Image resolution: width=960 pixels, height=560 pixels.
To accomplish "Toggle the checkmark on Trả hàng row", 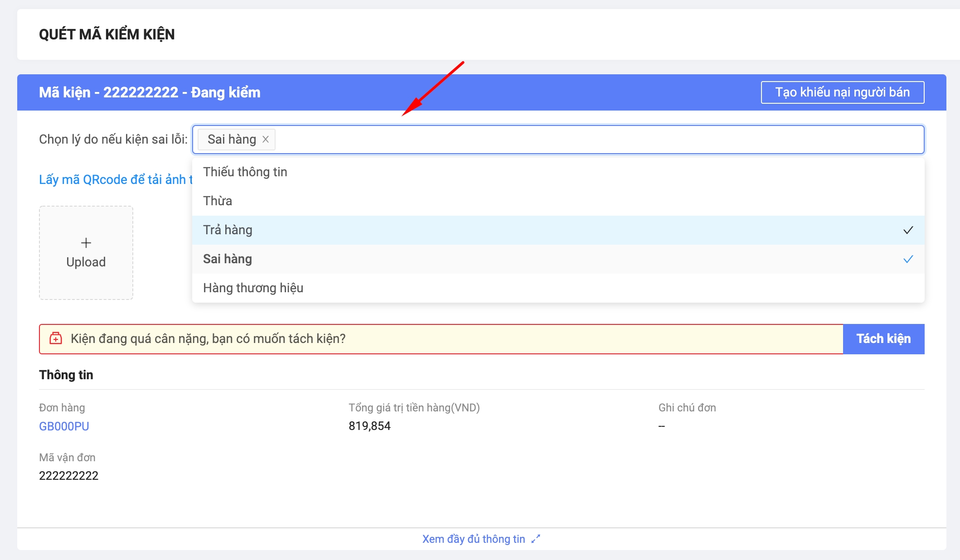I will point(908,230).
